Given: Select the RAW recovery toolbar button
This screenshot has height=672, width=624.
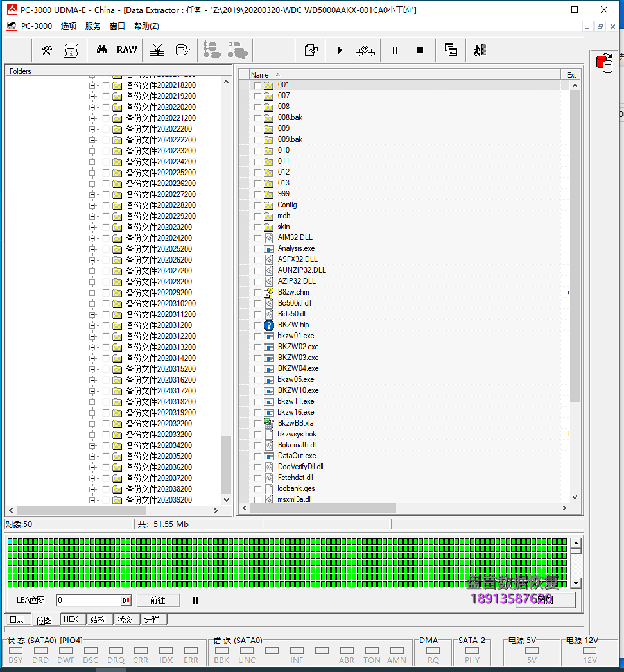Looking at the screenshot, I should click(x=127, y=49).
